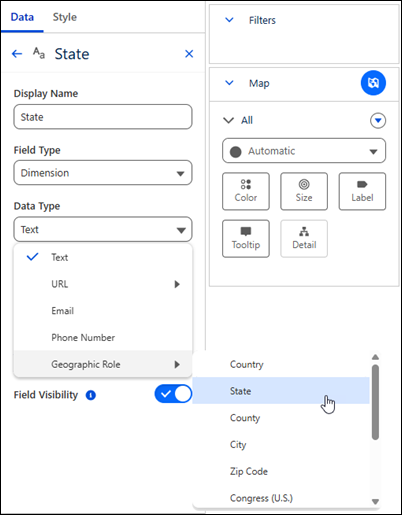The width and height of the screenshot is (402, 515).
Task: Click the Filters section title
Action: (262, 20)
